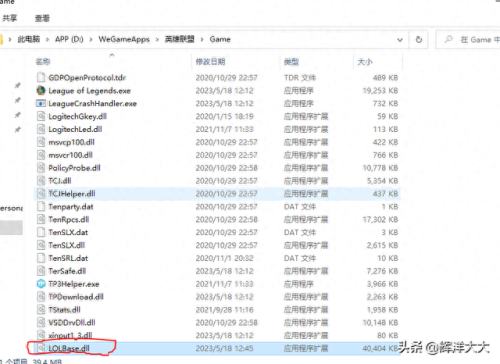
Task: Open the 共享 ribbon tab
Action: coord(9,18)
